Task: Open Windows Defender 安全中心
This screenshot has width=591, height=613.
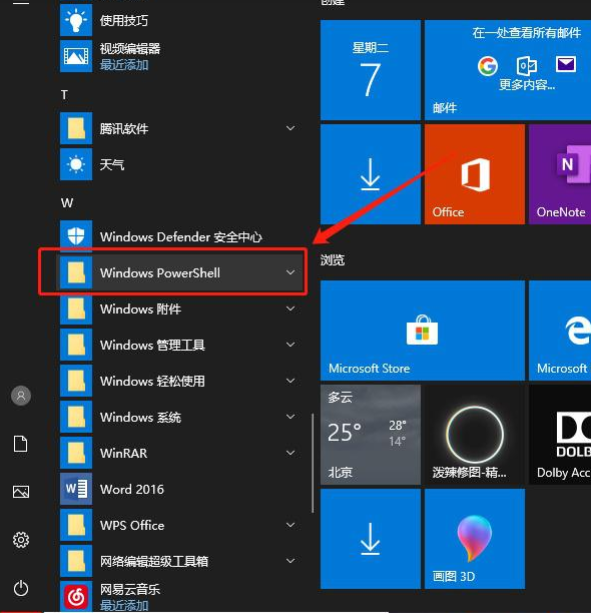Action: (180, 237)
